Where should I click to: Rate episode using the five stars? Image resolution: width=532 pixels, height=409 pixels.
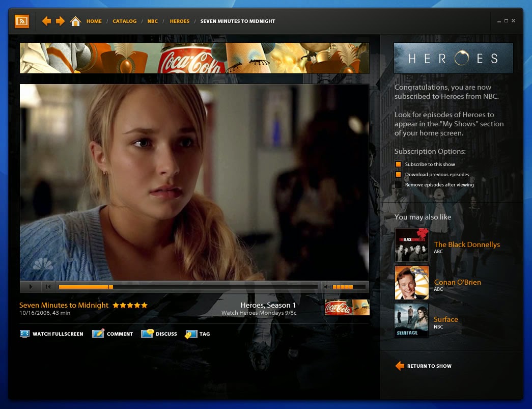pyautogui.click(x=130, y=305)
